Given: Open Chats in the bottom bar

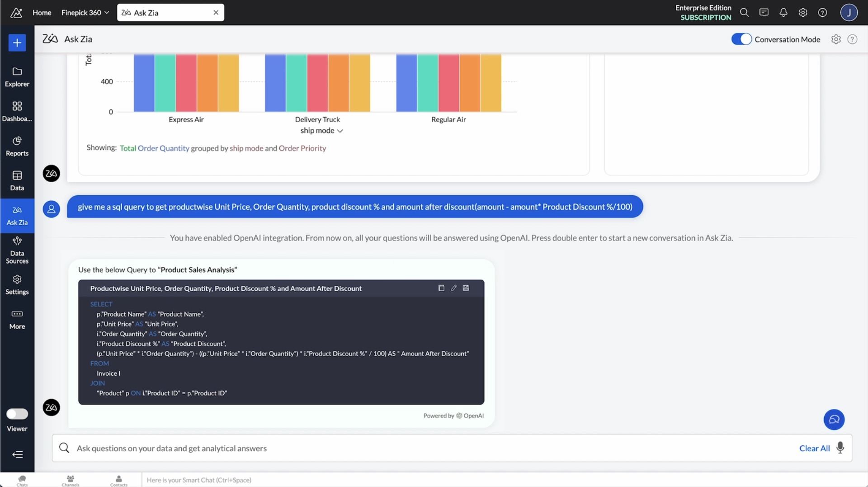Looking at the screenshot, I should (22, 481).
